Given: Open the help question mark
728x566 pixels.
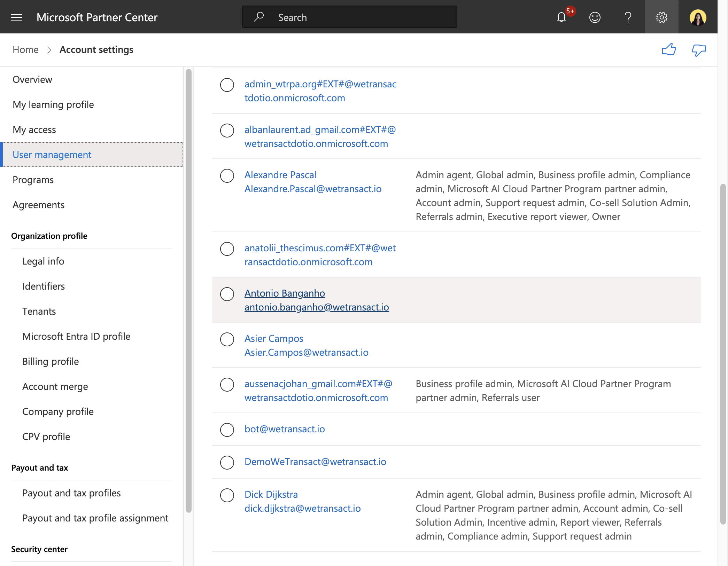Looking at the screenshot, I should click(x=628, y=17).
